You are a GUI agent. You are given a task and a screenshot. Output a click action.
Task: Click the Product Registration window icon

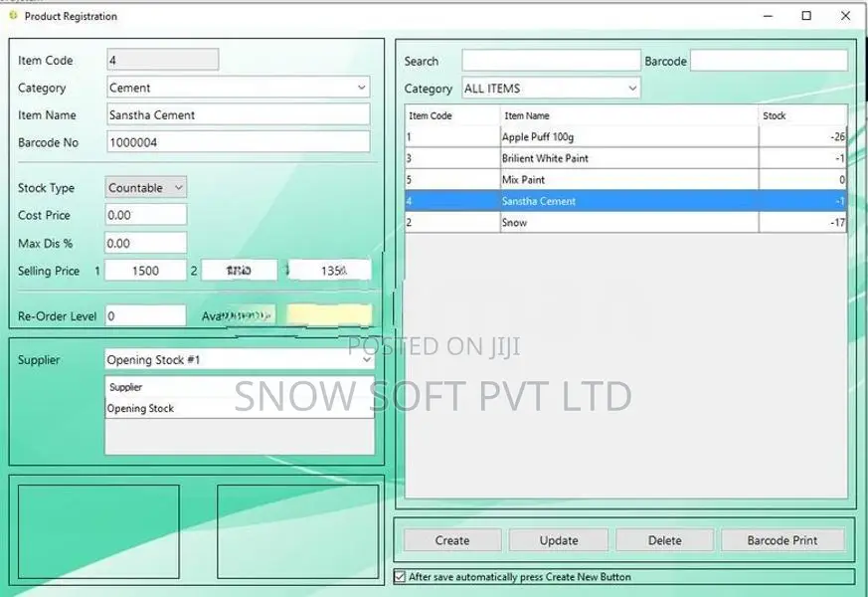(13, 16)
